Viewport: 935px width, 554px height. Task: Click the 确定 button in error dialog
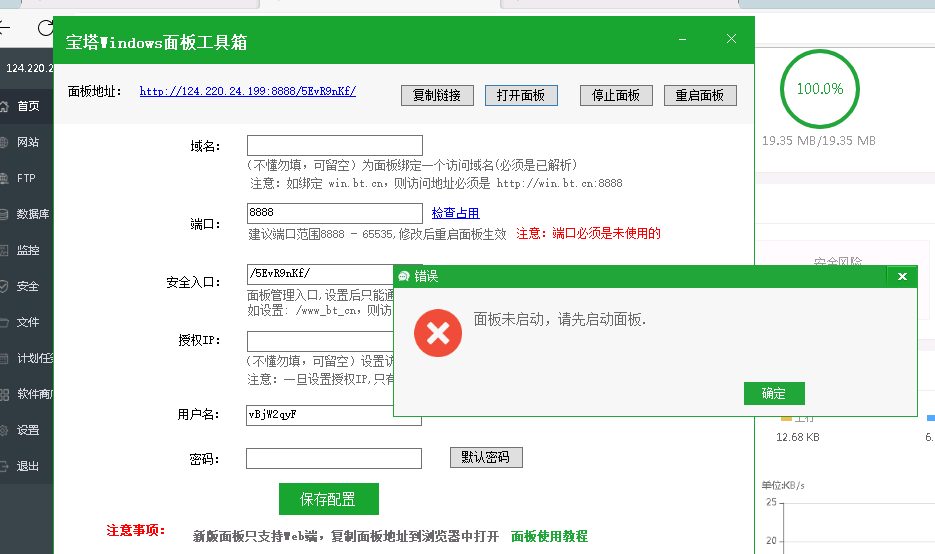(x=774, y=394)
